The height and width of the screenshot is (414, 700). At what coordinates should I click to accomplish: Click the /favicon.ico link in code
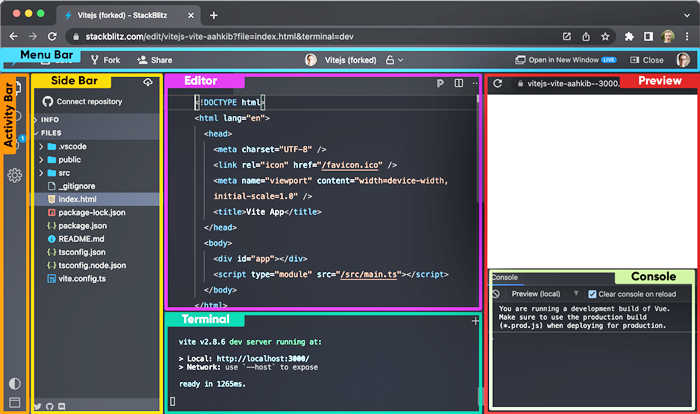[x=350, y=165]
